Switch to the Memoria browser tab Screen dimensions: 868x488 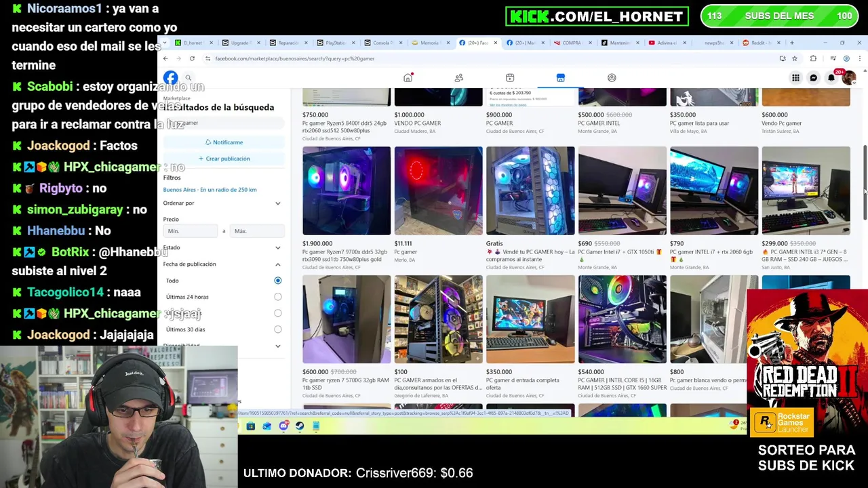429,43
